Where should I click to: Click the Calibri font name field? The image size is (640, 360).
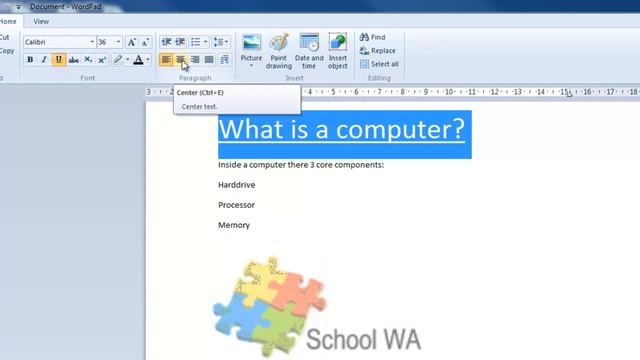(56, 42)
